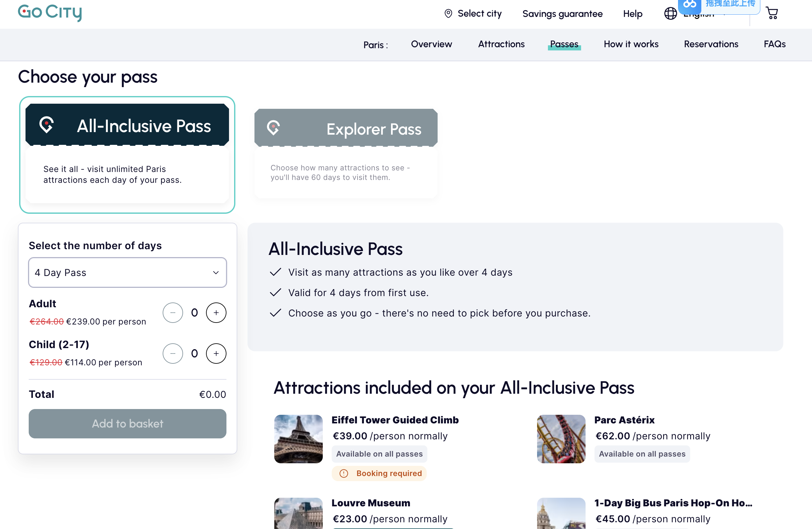Open the FAQs tab
This screenshot has height=529, width=812.
pyautogui.click(x=774, y=44)
